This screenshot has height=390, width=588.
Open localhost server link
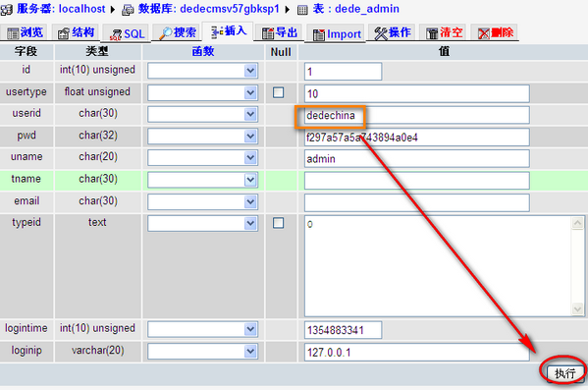(81, 9)
